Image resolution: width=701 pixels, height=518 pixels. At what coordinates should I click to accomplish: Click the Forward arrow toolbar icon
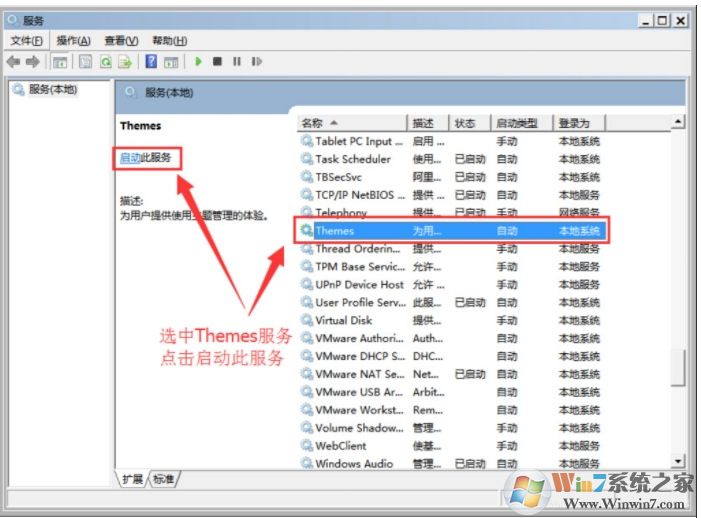(33, 62)
